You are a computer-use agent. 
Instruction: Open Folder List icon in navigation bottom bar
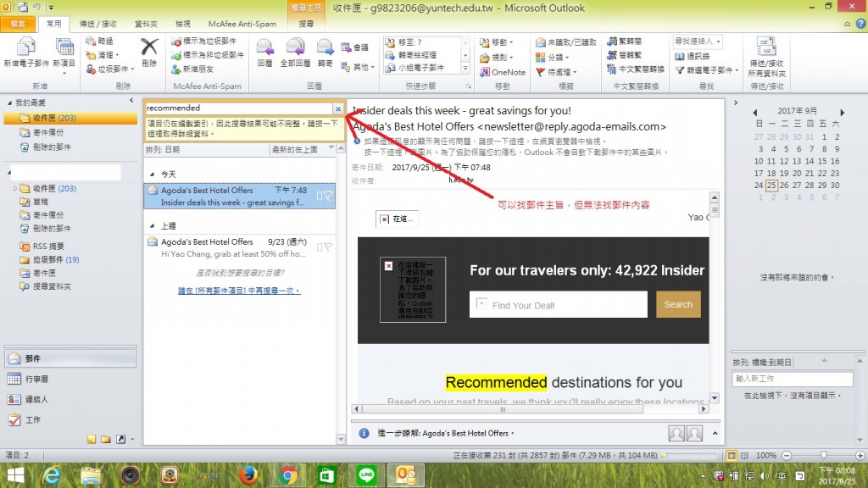tap(106, 440)
